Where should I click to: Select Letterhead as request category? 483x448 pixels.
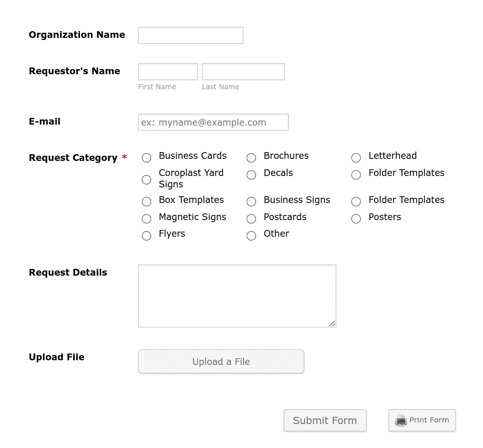(356, 158)
